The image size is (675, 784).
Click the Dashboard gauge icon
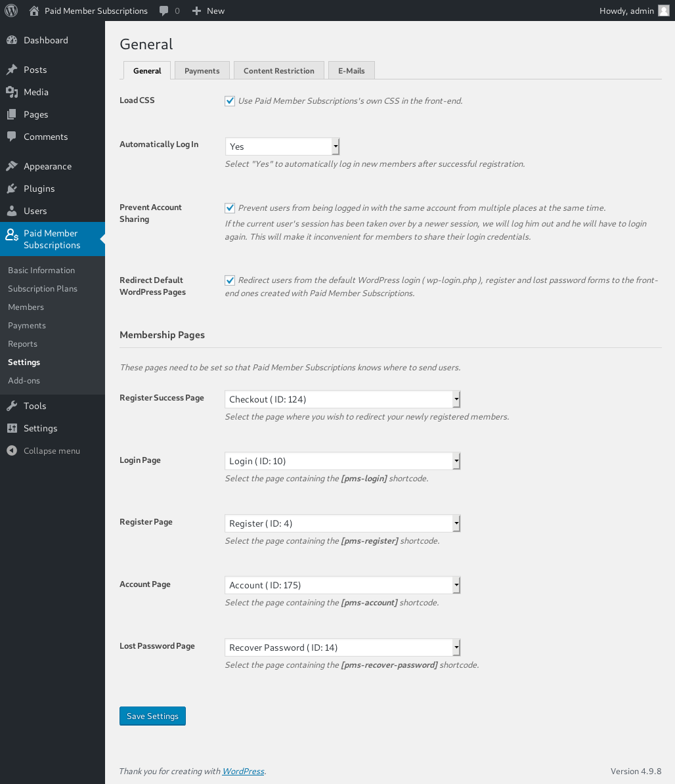click(12, 40)
